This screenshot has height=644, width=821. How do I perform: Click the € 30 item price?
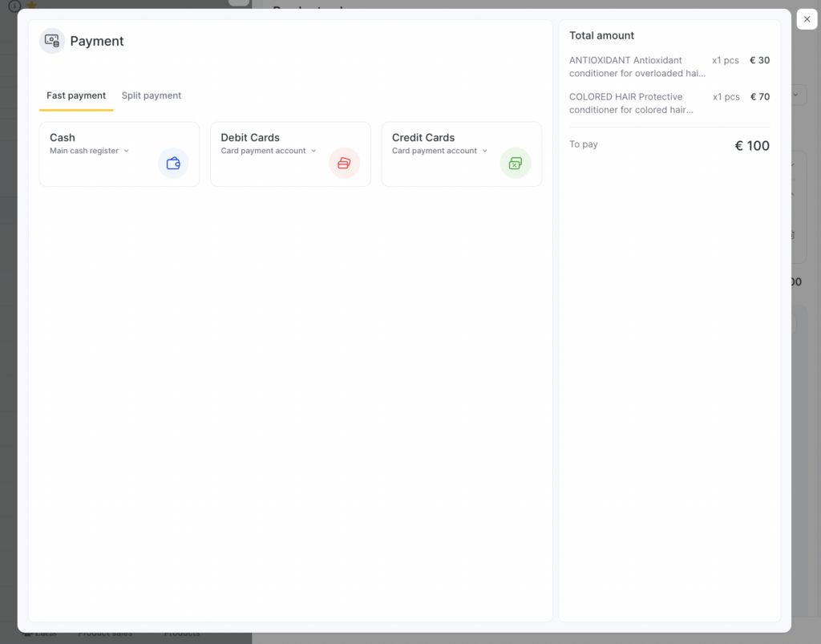tap(759, 60)
